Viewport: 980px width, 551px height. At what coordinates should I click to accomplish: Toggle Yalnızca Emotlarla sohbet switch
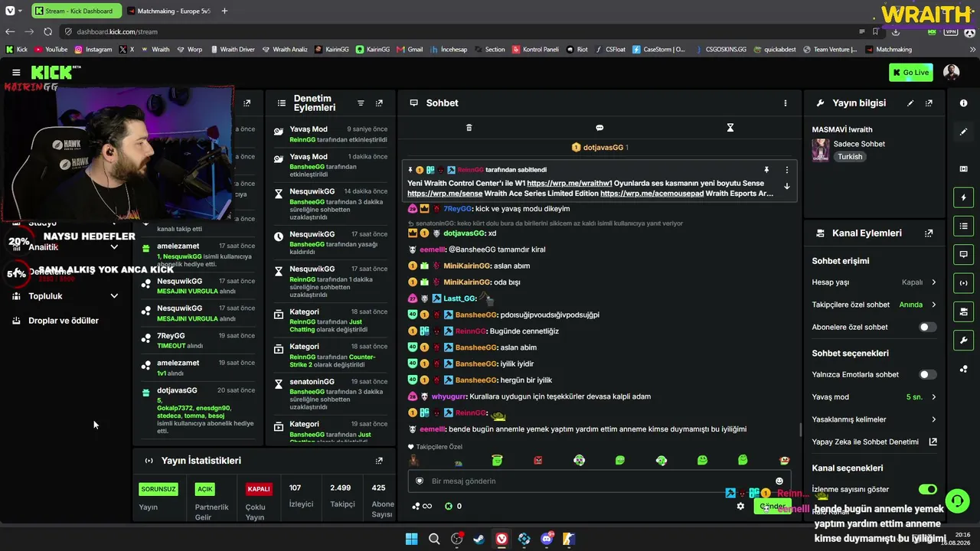tap(927, 375)
